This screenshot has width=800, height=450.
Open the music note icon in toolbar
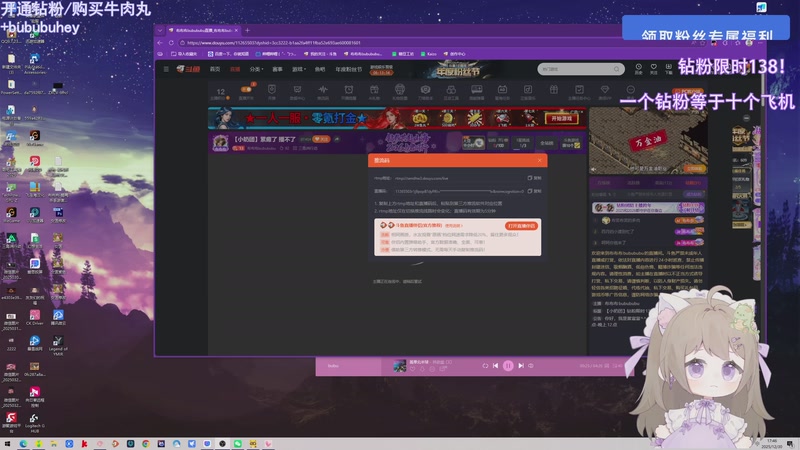[528, 91]
